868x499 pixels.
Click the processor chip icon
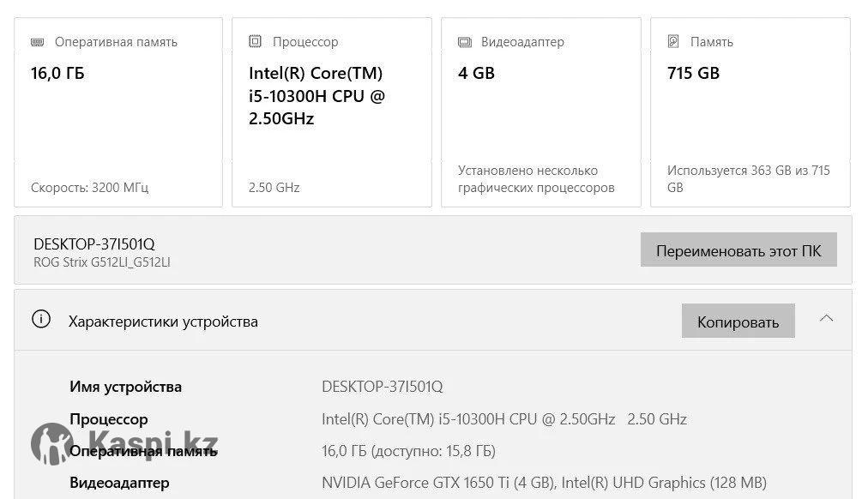255,41
